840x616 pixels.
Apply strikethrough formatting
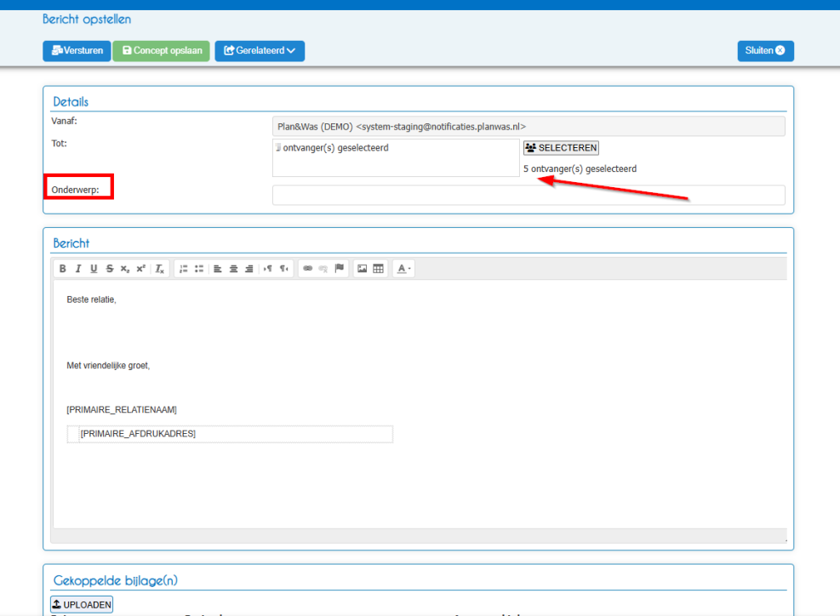(109, 269)
